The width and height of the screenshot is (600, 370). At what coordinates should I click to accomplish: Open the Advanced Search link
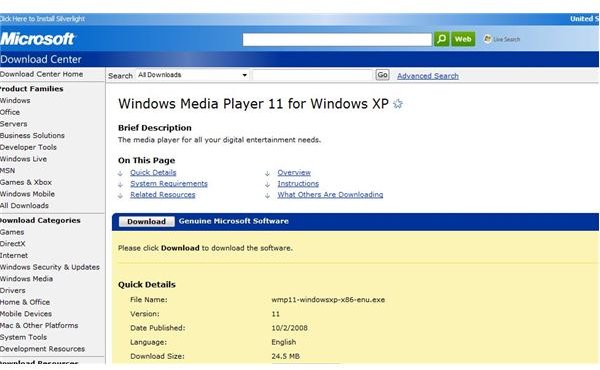[428, 76]
